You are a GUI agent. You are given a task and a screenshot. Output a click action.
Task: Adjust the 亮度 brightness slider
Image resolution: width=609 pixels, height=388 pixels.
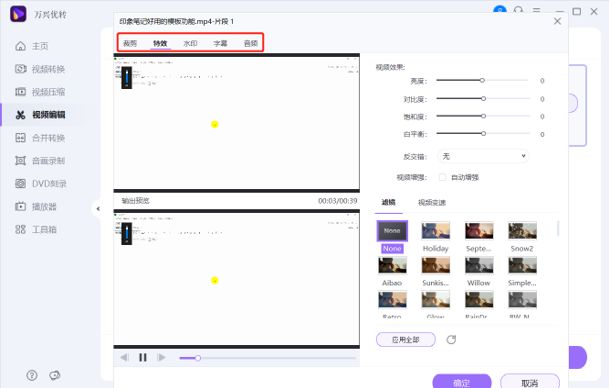point(482,80)
